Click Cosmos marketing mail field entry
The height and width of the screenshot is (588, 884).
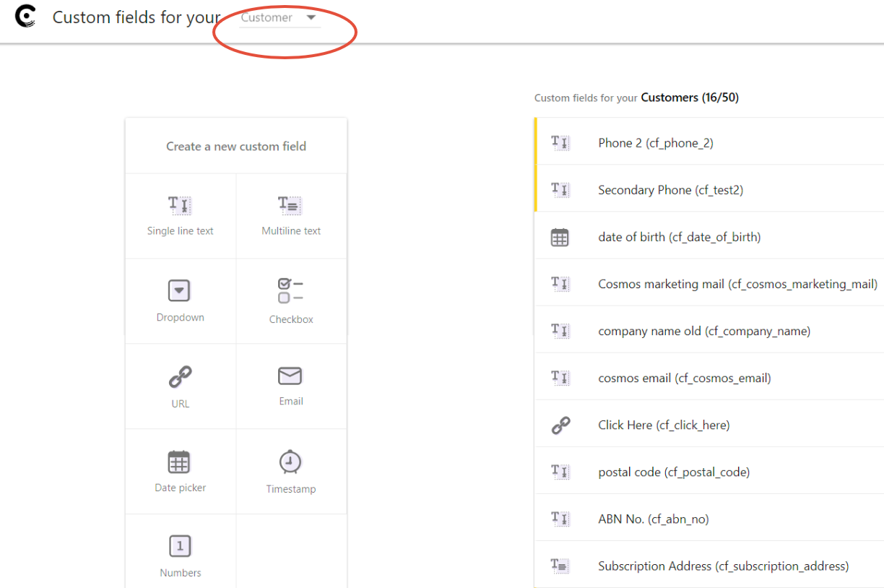[x=737, y=284]
